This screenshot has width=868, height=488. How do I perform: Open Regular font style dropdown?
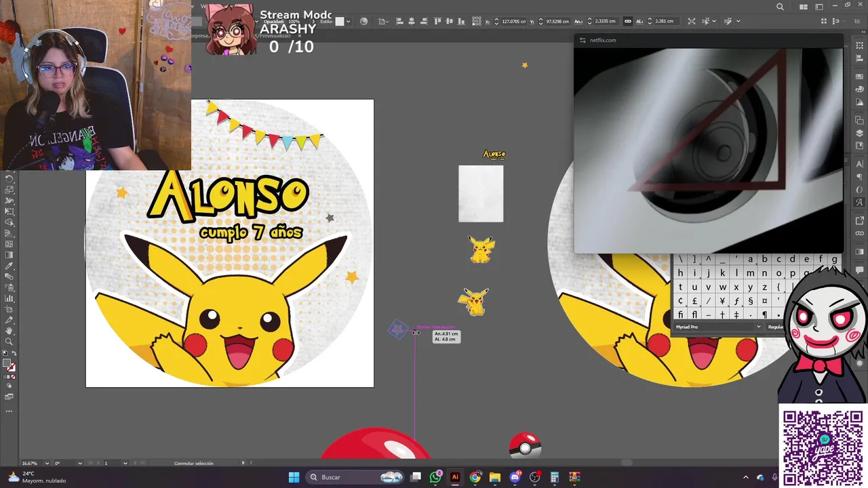[775, 327]
